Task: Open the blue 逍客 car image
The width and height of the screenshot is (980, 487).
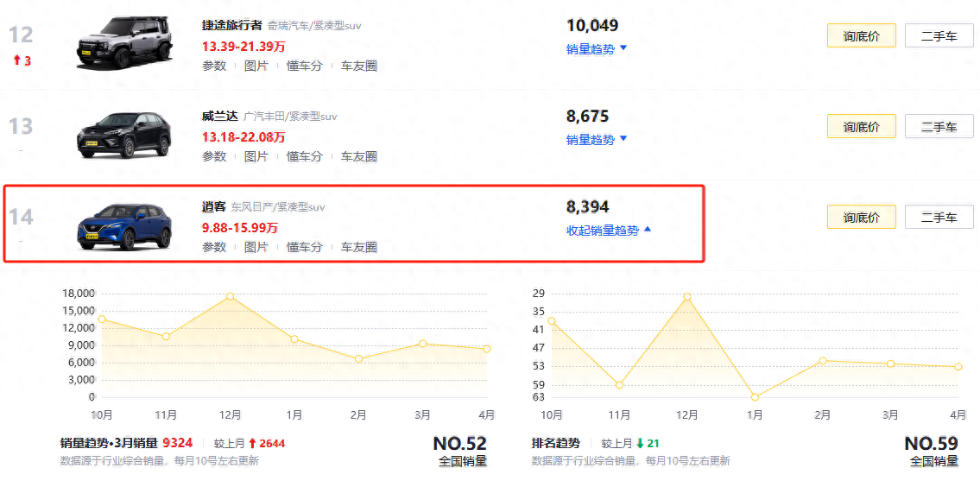Action: [125, 225]
